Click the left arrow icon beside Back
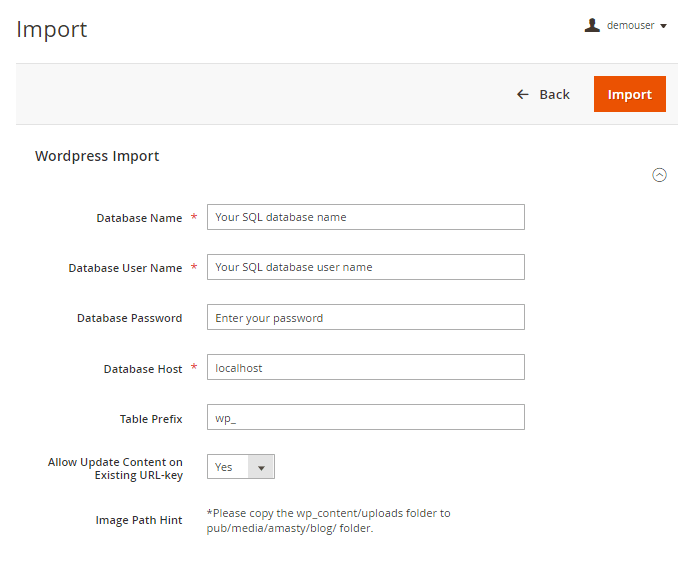Image resolution: width=696 pixels, height=564 pixels. (522, 94)
